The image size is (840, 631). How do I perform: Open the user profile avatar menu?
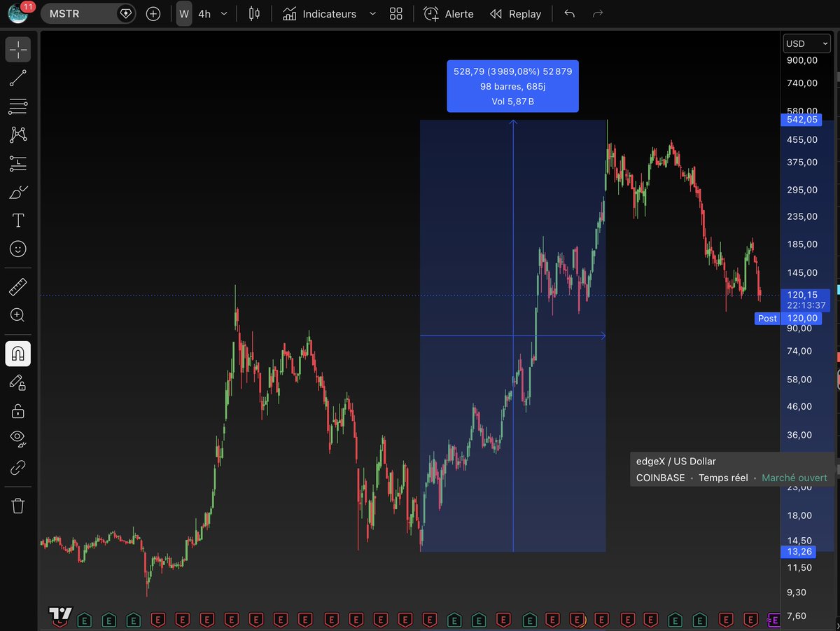(x=19, y=13)
